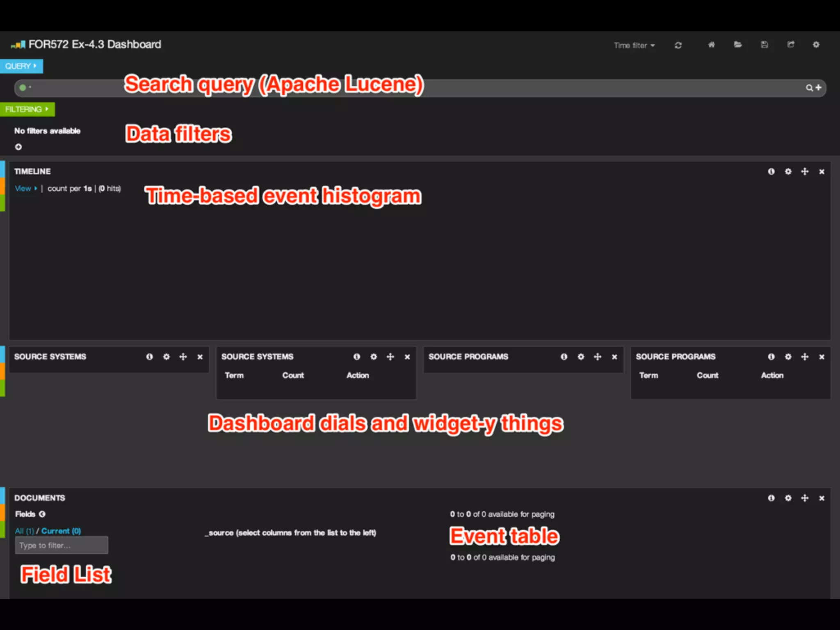Image resolution: width=840 pixels, height=630 pixels.
Task: Toggle the green query color dot
Action: pos(23,87)
